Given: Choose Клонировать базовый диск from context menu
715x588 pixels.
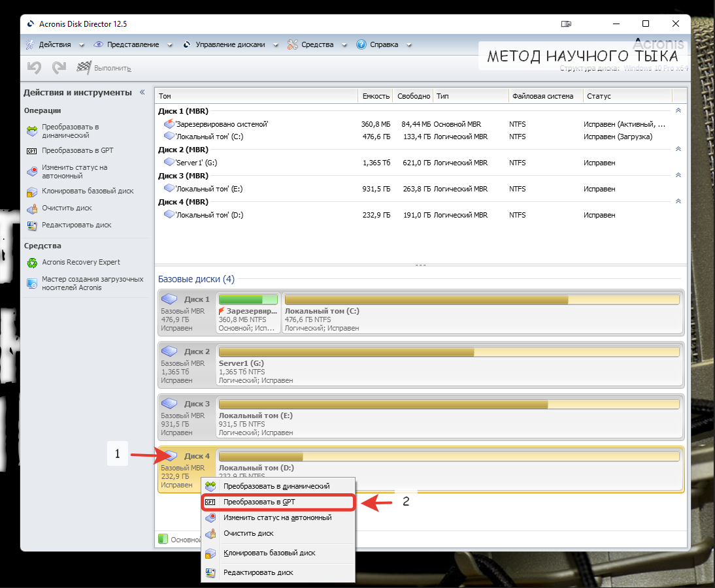Looking at the screenshot, I should click(x=278, y=553).
